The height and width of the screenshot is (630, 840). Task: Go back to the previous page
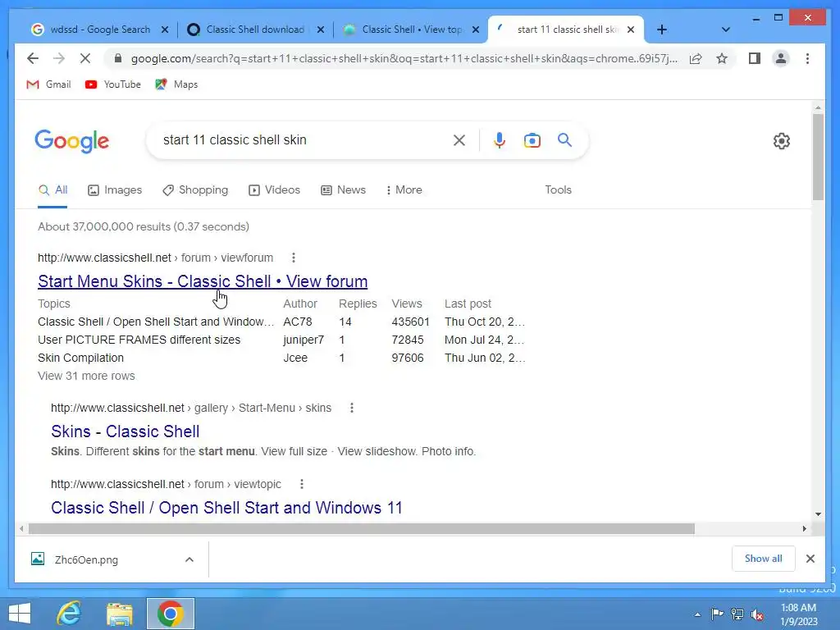tap(33, 58)
